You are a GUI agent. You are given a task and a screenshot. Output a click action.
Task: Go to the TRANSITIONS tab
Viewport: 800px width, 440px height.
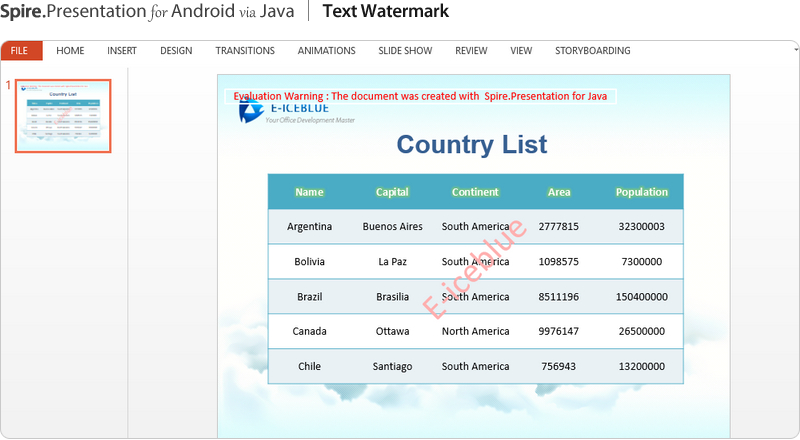pos(245,51)
